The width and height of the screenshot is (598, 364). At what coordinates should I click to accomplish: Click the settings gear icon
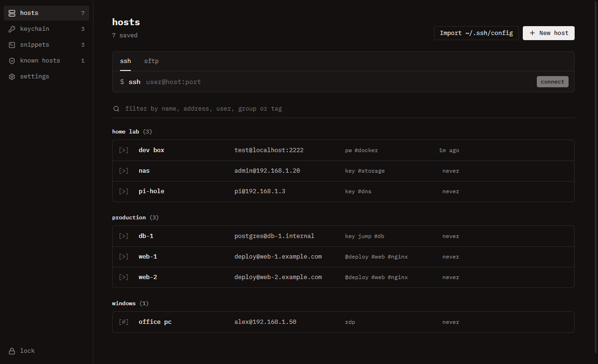coord(12,77)
